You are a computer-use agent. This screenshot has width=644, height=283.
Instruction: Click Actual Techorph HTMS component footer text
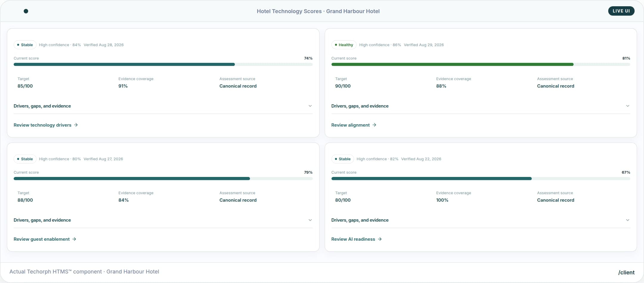(x=84, y=272)
